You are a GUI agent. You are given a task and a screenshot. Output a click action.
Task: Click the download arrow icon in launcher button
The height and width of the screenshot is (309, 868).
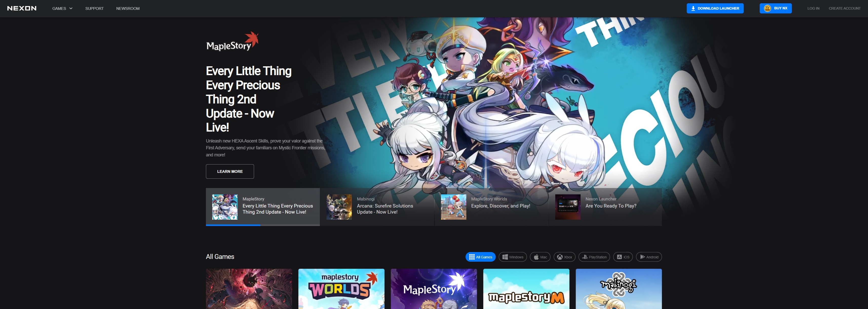pyautogui.click(x=693, y=8)
